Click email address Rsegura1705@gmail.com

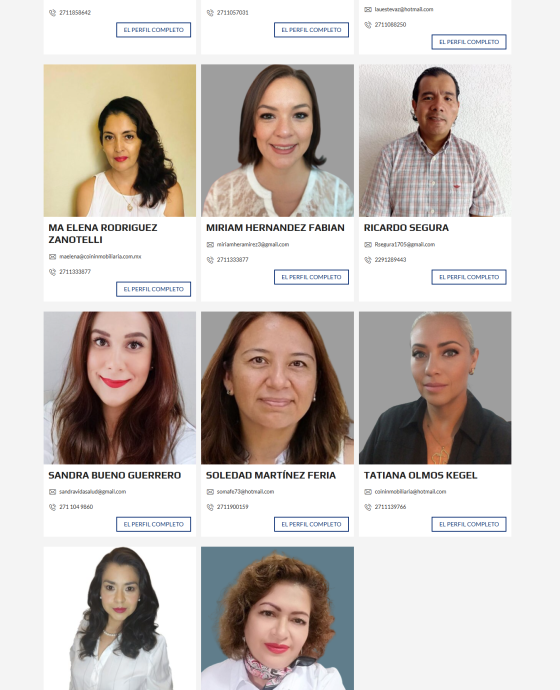[405, 245]
